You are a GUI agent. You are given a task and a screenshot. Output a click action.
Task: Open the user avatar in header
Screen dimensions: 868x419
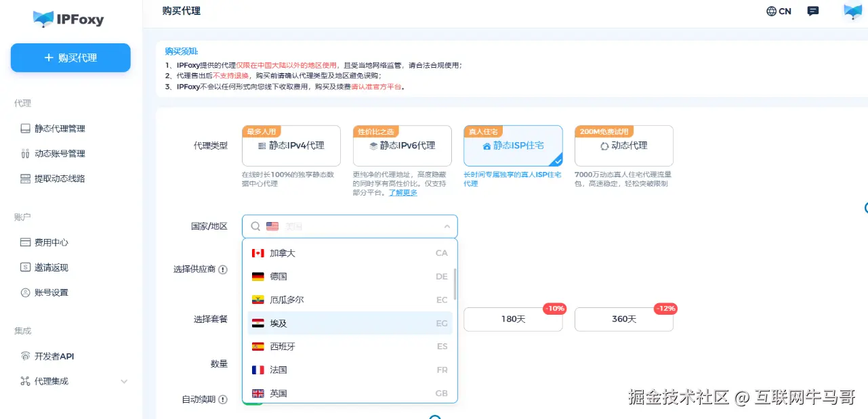[852, 12]
